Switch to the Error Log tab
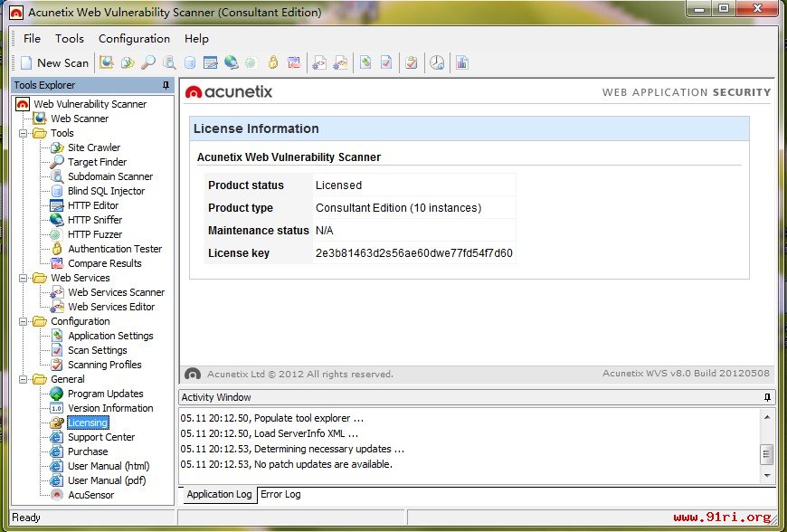The image size is (787, 532). 280,494
